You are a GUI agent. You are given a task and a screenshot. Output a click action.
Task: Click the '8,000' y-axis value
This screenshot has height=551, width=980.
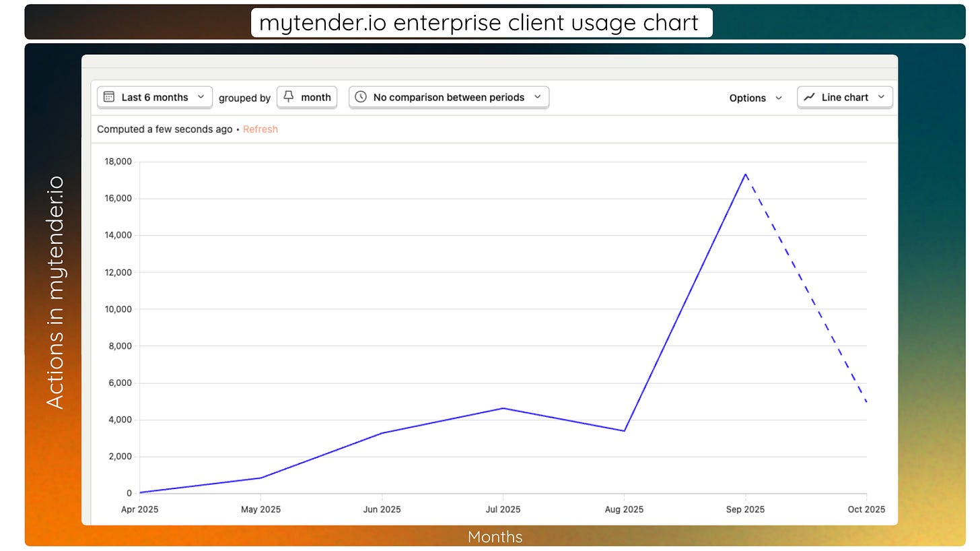[120, 346]
